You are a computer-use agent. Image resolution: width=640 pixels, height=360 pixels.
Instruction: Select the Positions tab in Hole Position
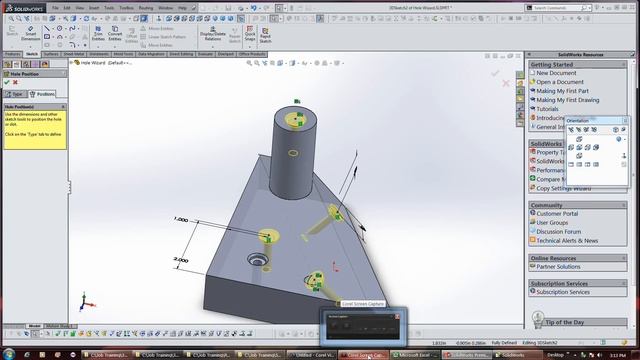pyautogui.click(x=42, y=94)
